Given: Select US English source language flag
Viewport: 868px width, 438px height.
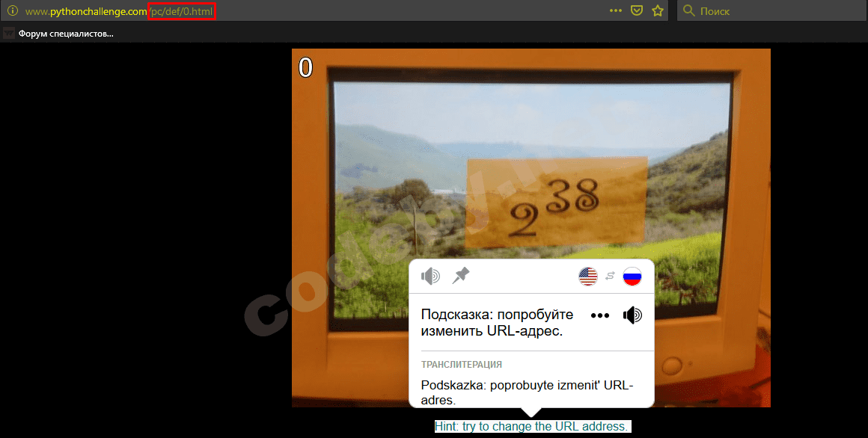Looking at the screenshot, I should [588, 277].
